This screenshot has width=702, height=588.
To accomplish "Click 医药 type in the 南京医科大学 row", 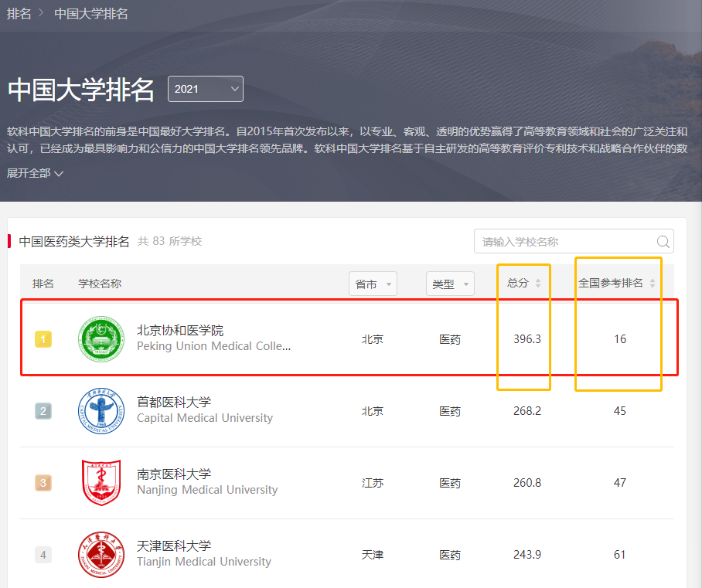I will [450, 483].
